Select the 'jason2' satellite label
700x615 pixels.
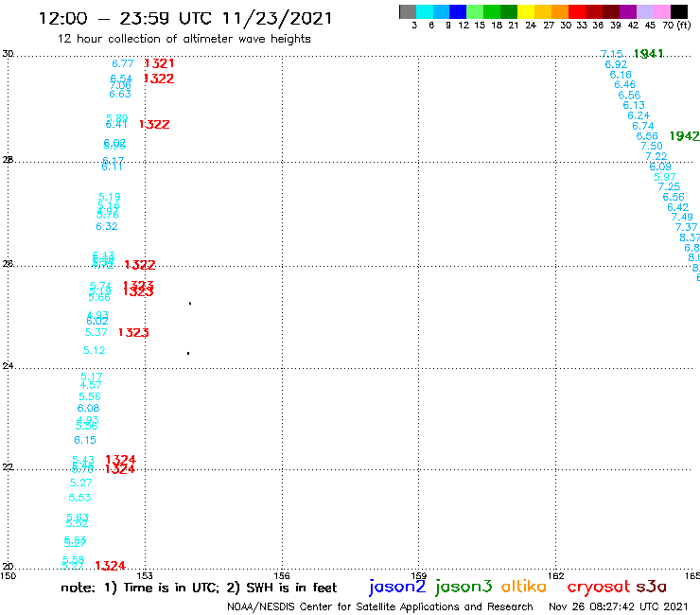click(x=397, y=587)
